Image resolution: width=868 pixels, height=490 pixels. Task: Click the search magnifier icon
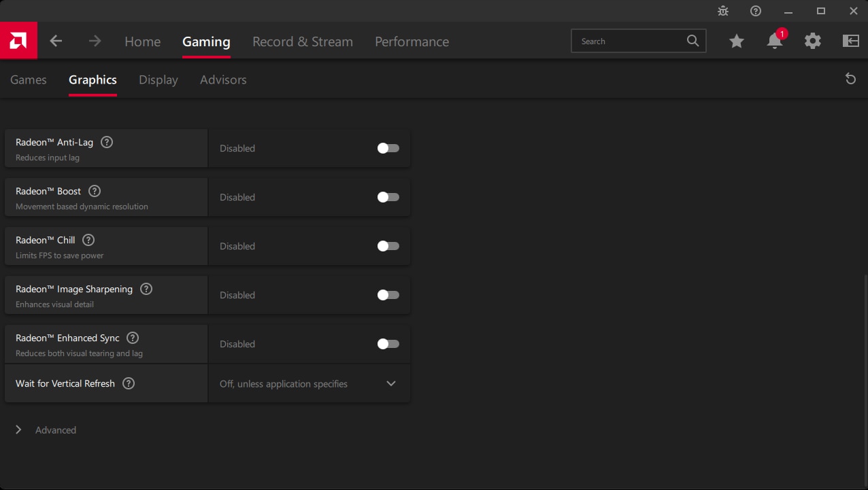click(692, 41)
